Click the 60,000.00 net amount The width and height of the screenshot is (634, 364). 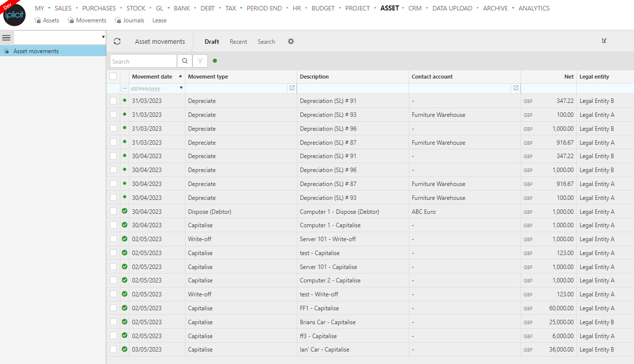click(561, 308)
